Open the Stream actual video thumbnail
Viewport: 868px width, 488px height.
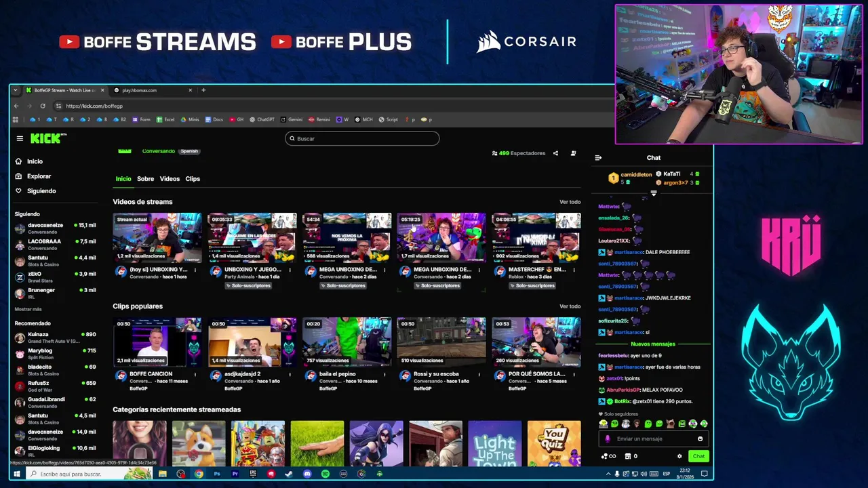coord(157,237)
